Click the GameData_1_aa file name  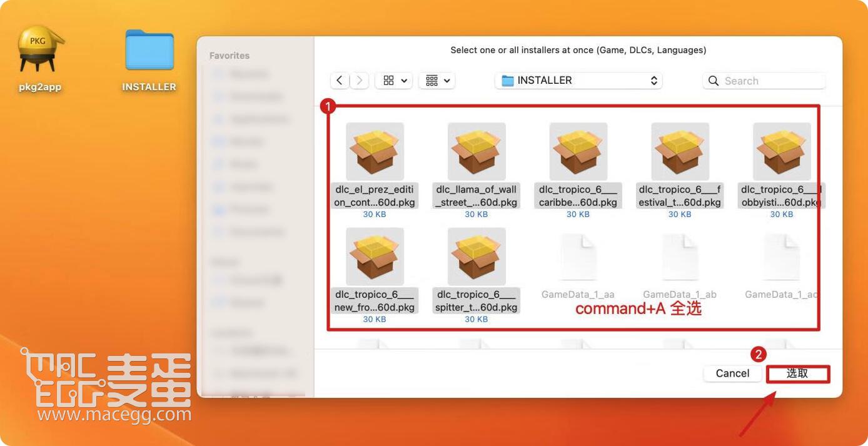[x=578, y=294]
